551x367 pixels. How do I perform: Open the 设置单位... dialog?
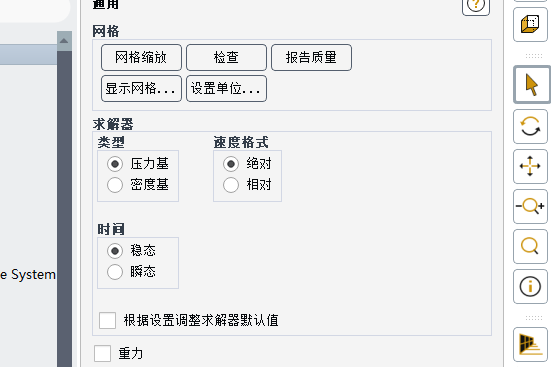[x=226, y=89]
